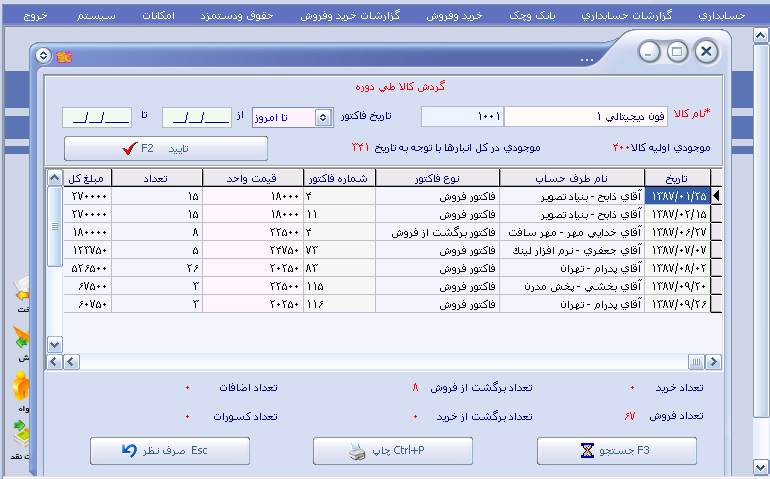The height and width of the screenshot is (479, 770).
Task: Click the تاريخ (Date) column header
Action: [x=677, y=178]
